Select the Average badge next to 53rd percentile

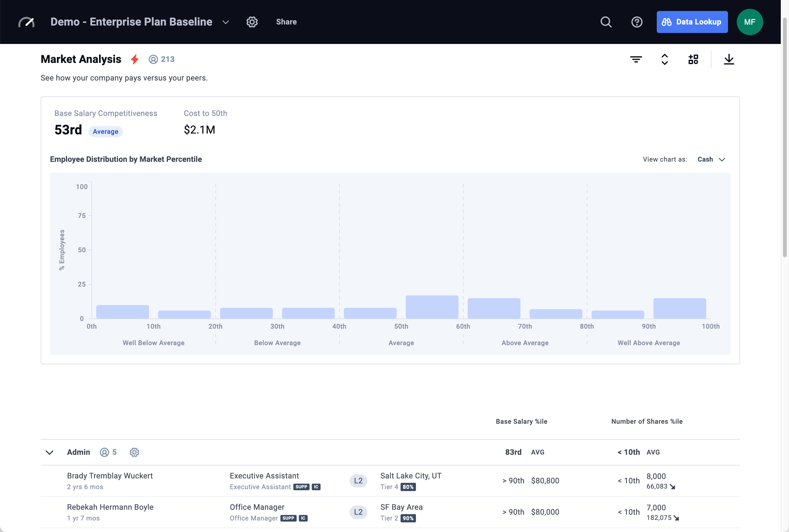click(x=105, y=131)
